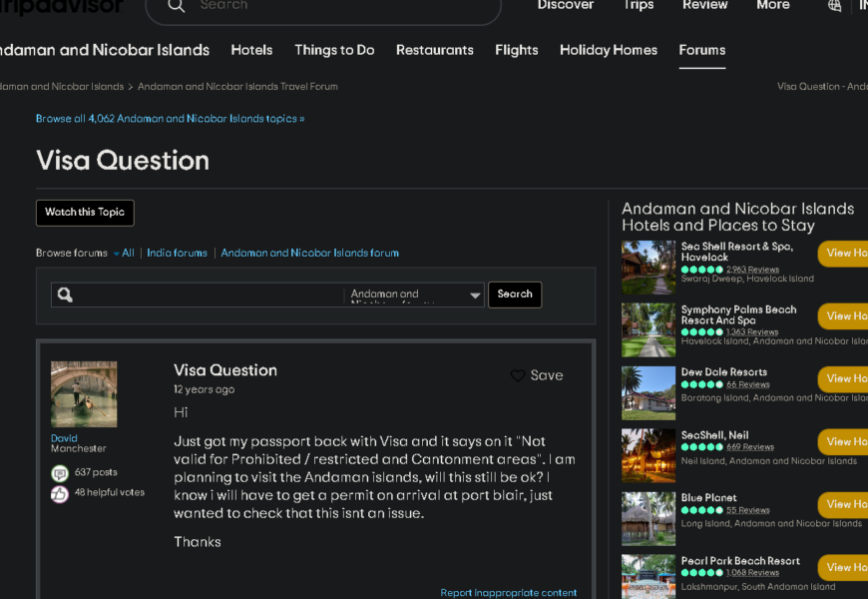Toggle Watch this Topic
The width and height of the screenshot is (868, 599).
click(85, 213)
